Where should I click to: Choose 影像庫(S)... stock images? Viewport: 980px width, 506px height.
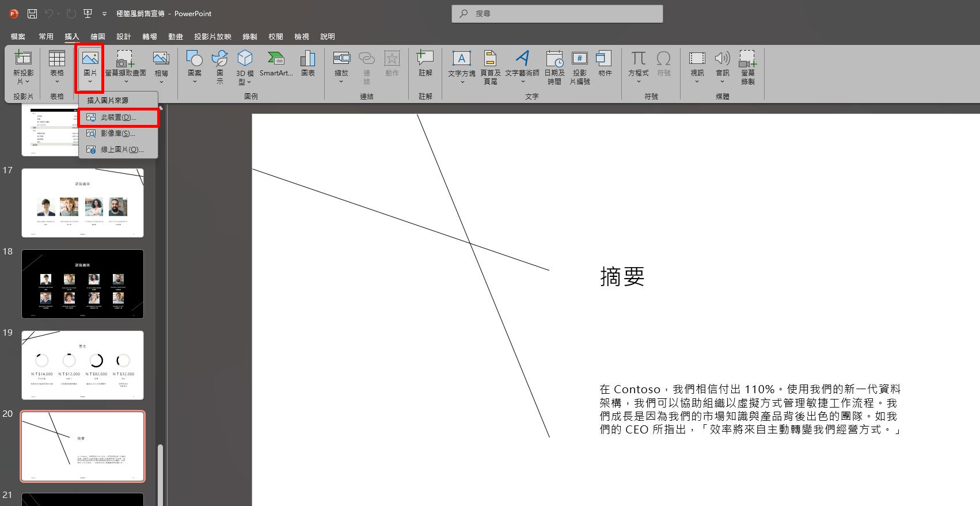point(118,134)
